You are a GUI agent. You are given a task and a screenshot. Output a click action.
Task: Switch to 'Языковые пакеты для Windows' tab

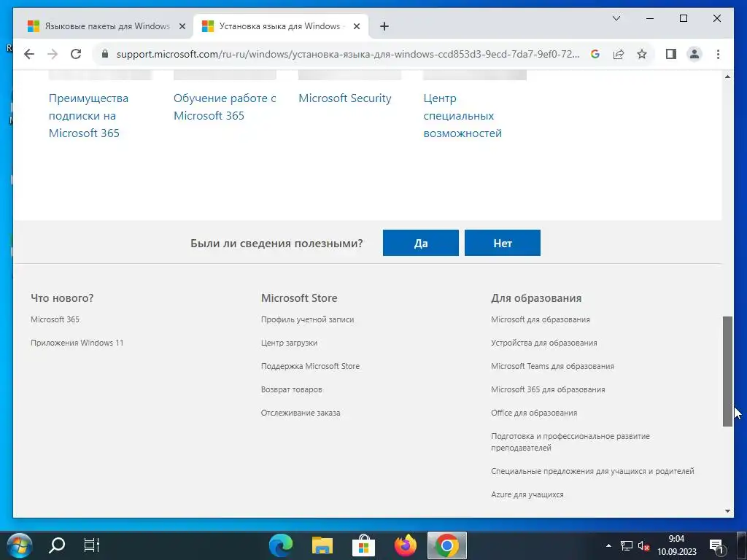tap(107, 26)
